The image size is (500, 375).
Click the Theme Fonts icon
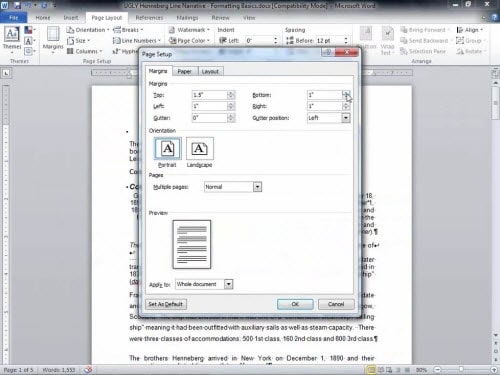pyautogui.click(x=28, y=41)
